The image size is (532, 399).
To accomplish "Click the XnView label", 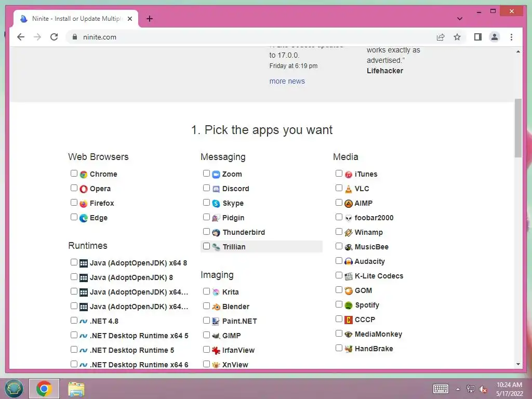I will [x=235, y=365].
